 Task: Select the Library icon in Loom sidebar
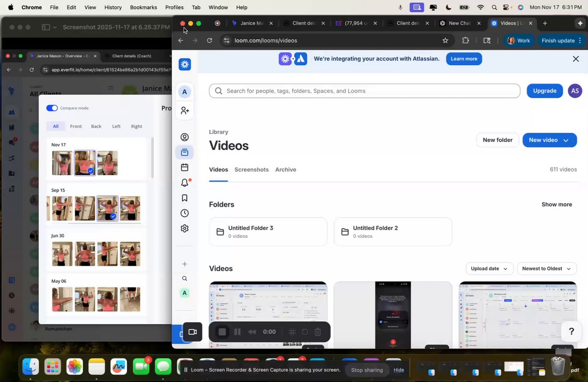(185, 152)
